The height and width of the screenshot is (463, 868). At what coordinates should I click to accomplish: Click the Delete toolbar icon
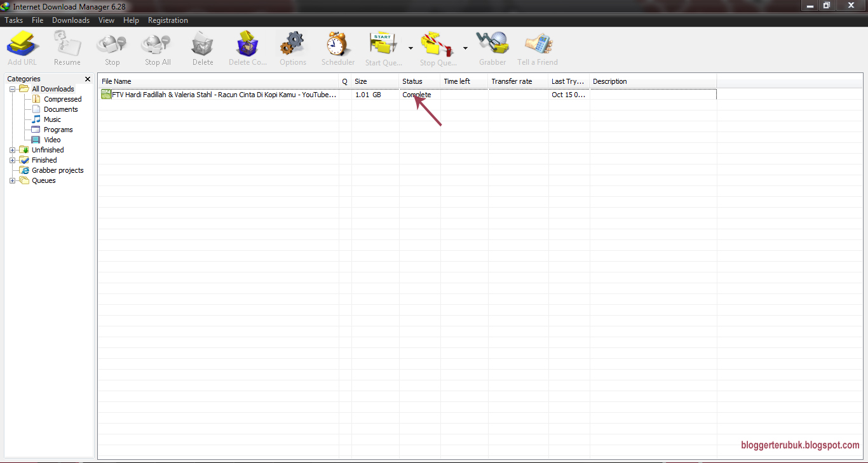[203, 44]
